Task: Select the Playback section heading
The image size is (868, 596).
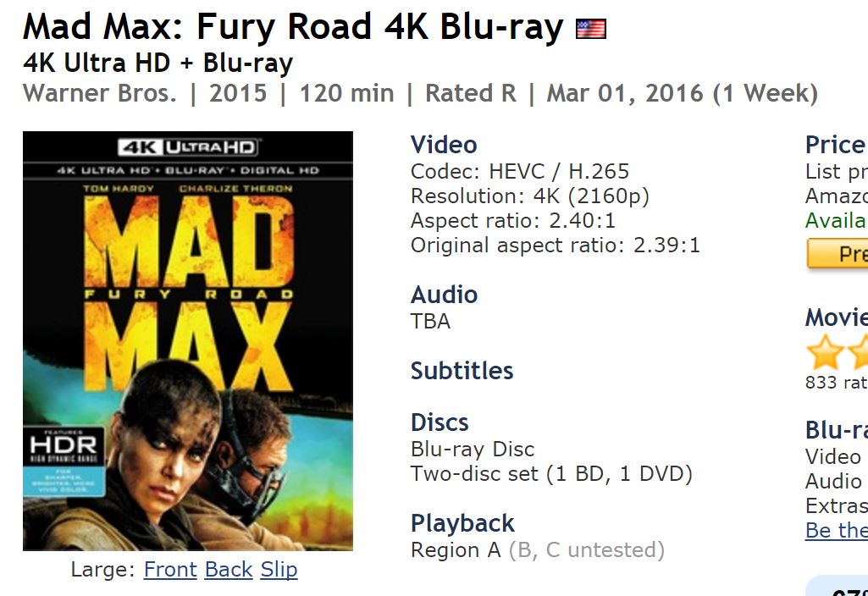Action: pos(462,523)
